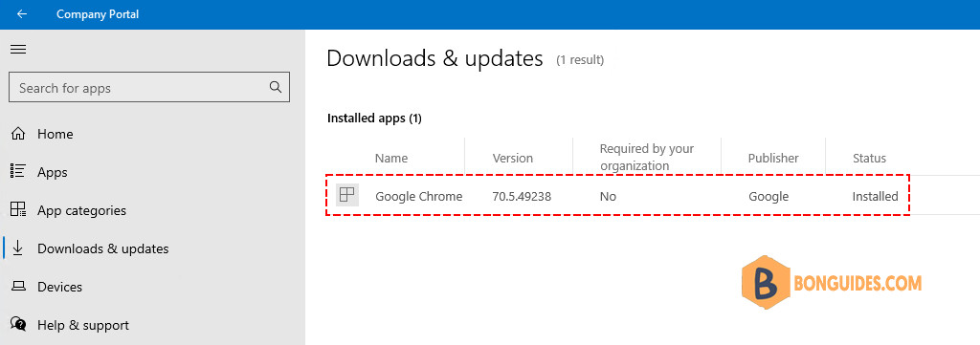Image resolution: width=980 pixels, height=345 pixels.
Task: Click version 70.5.49238 cell
Action: pyautogui.click(x=522, y=197)
